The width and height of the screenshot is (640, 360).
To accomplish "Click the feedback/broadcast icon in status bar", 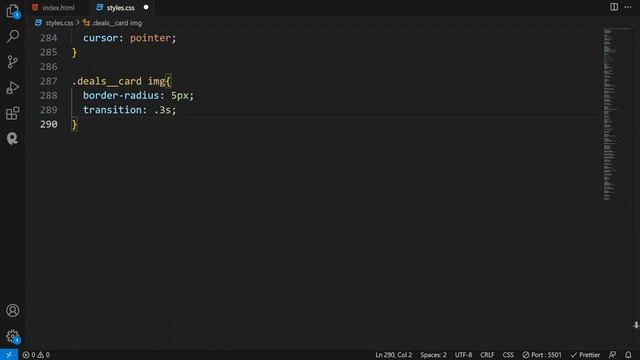I will tap(612, 355).
